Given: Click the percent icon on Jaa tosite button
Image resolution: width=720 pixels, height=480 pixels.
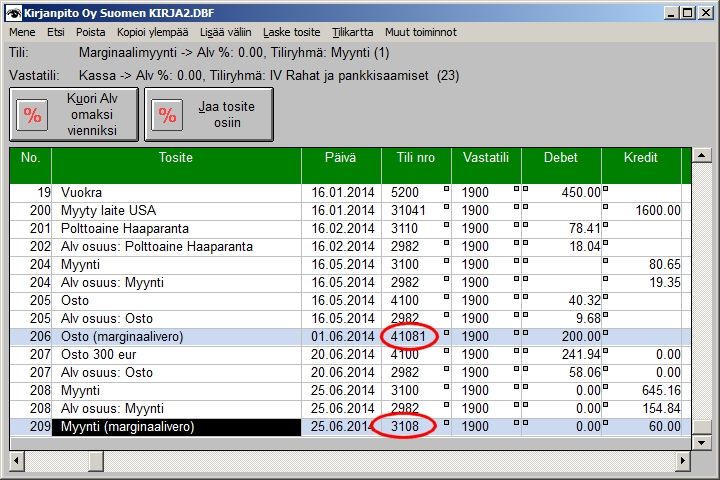Looking at the screenshot, I should 167,114.
